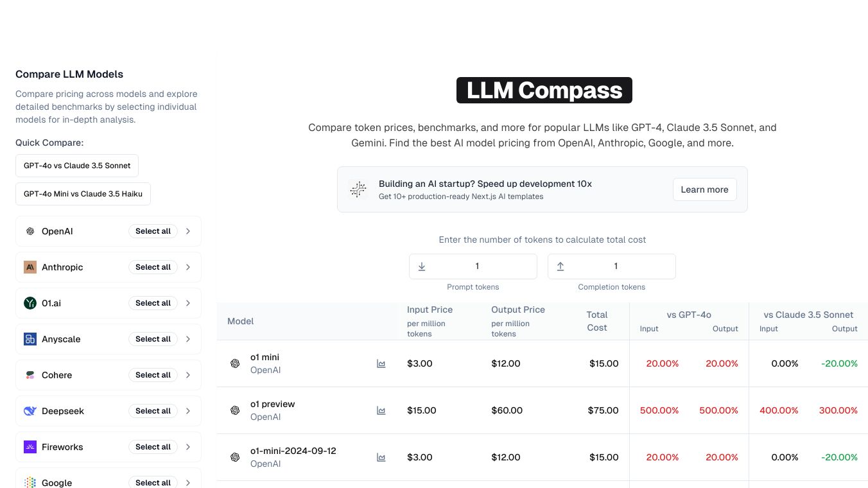This screenshot has width=868, height=488.
Task: Click the Deepseek whale logo icon
Action: 30,411
